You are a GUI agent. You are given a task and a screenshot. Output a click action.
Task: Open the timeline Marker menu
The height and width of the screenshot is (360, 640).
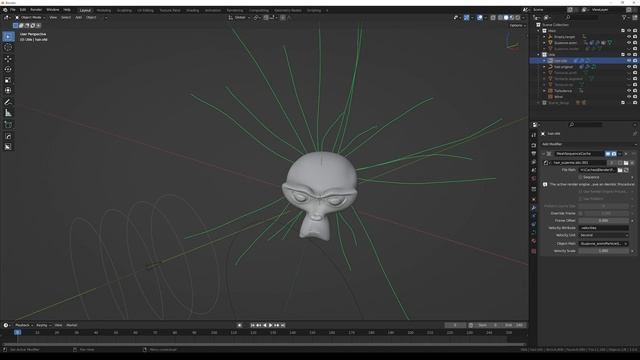pyautogui.click(x=71, y=325)
